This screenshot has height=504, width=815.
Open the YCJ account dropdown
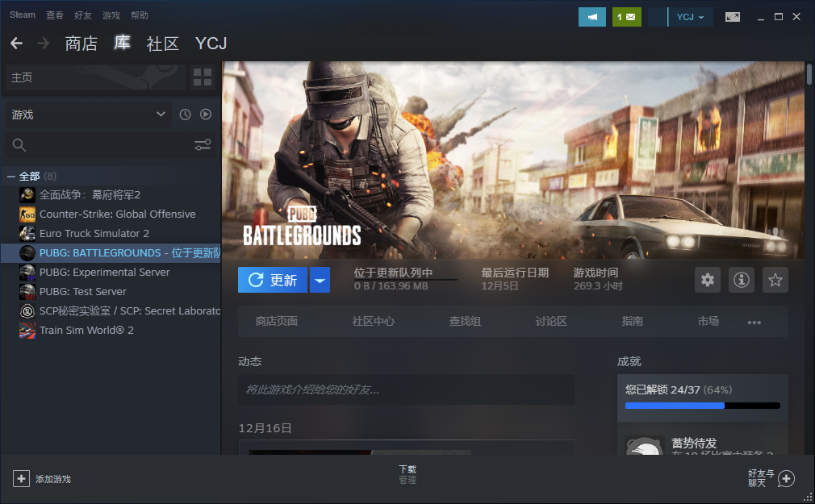(690, 17)
